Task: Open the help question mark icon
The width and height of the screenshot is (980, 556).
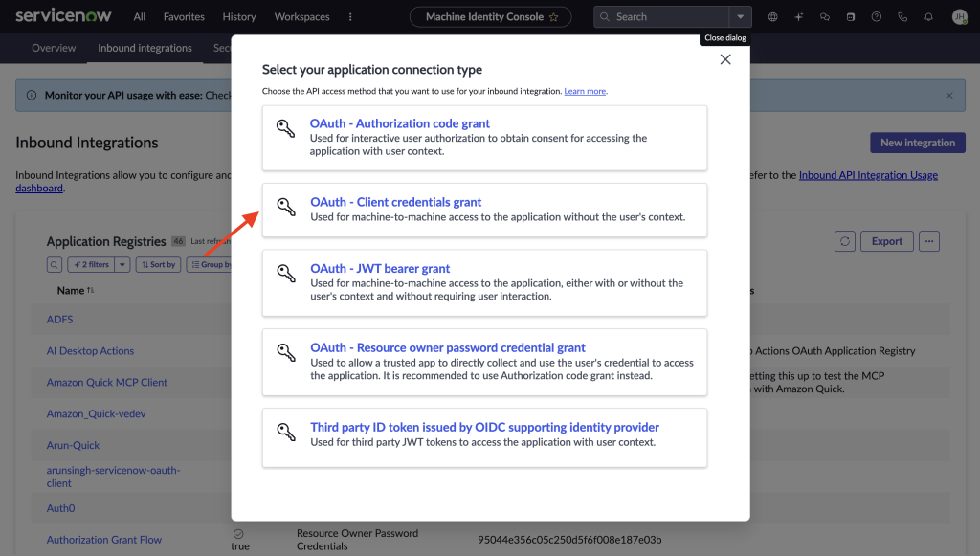Action: (x=877, y=17)
